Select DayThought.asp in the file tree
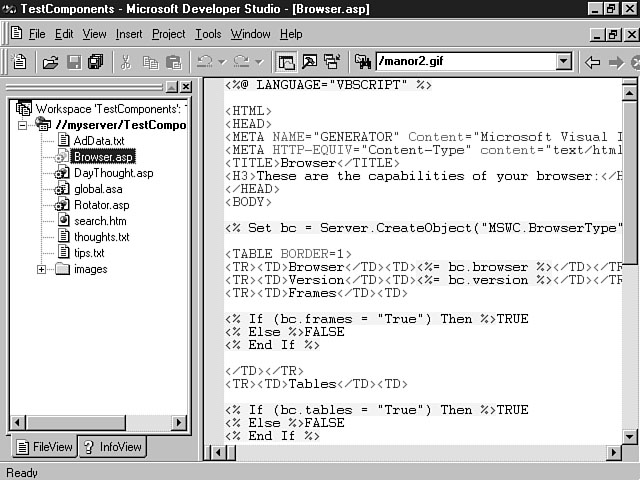Viewport: 640px width, 480px height. [113, 173]
